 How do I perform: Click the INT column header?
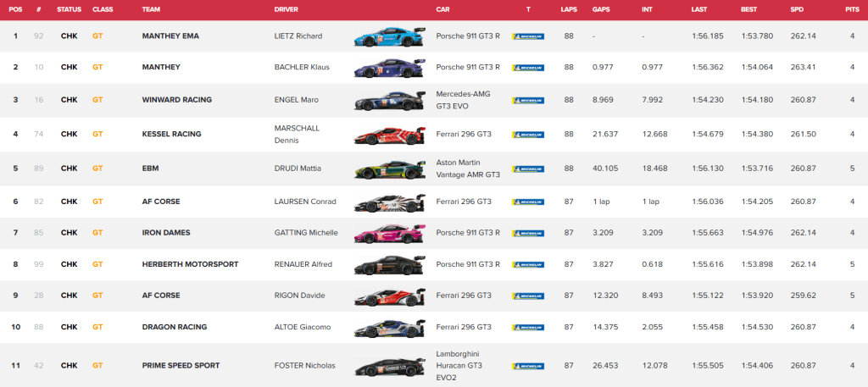pos(647,9)
